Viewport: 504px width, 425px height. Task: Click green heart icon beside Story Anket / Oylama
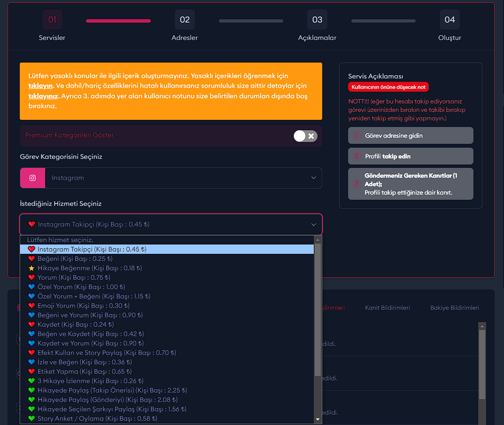[31, 418]
